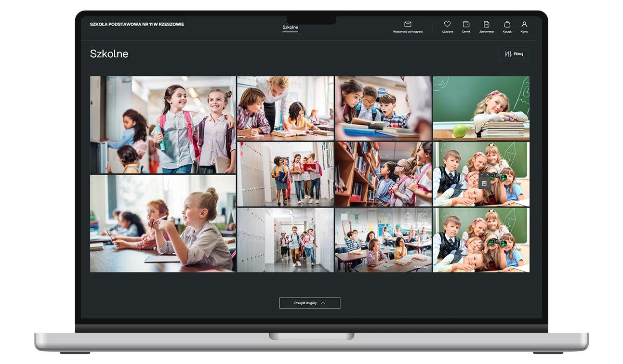Open the Cennik price list icon
623x364 pixels.
tap(466, 25)
